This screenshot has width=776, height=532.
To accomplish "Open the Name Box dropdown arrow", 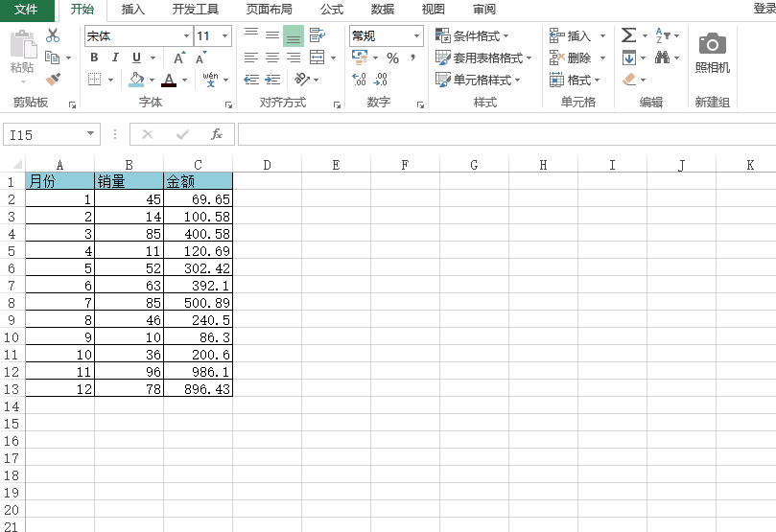I will [90, 134].
